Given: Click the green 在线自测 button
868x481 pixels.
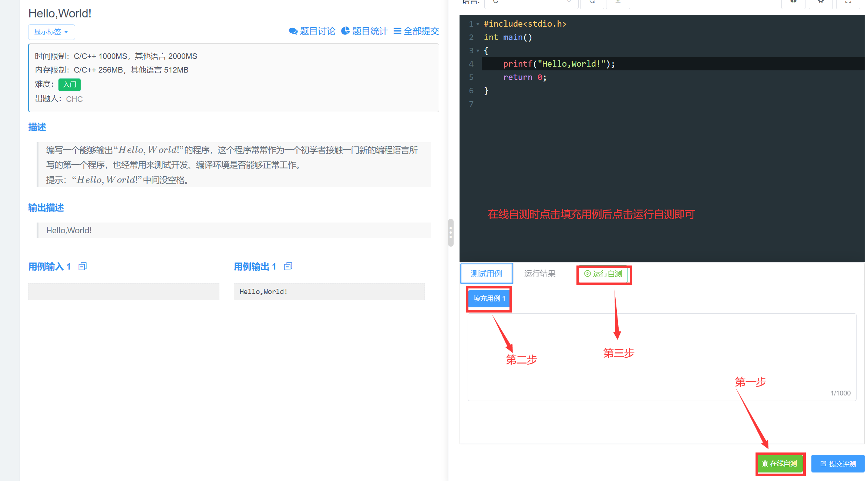Looking at the screenshot, I should coord(780,464).
